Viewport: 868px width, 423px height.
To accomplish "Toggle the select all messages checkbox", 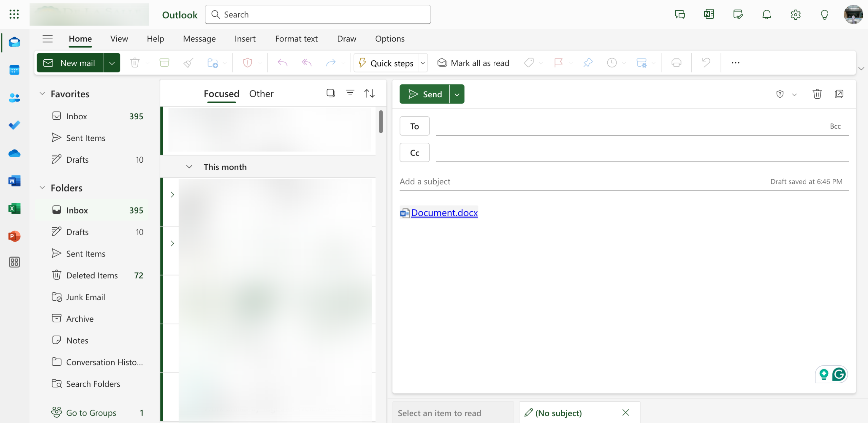I will coord(331,93).
